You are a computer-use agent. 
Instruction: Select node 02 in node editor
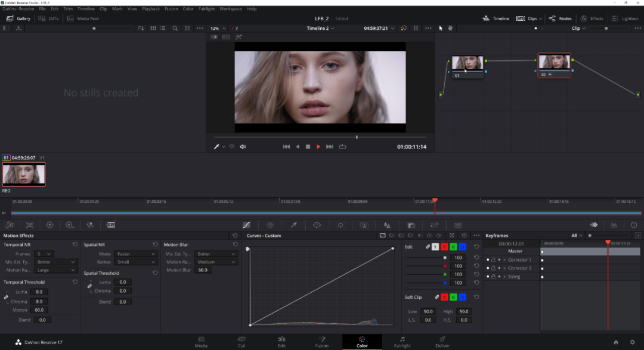coord(554,63)
